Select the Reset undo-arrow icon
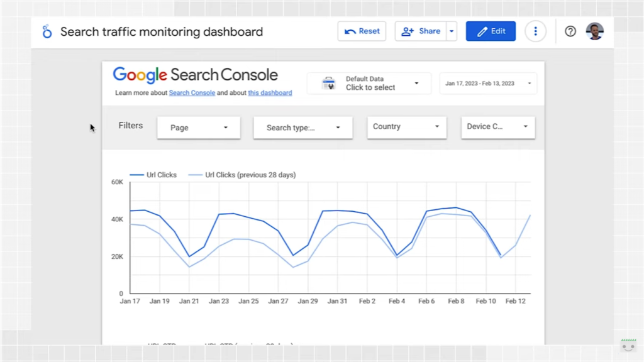The width and height of the screenshot is (644, 362). pos(351,31)
